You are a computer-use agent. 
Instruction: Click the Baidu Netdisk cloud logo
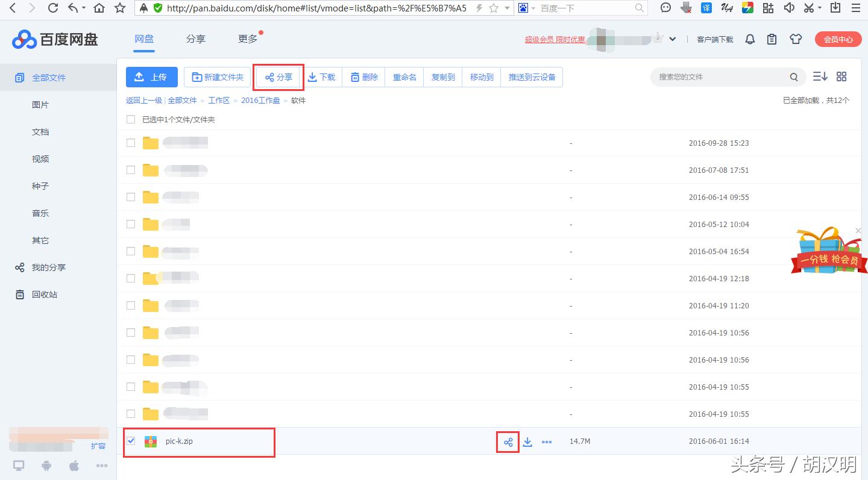(x=24, y=39)
